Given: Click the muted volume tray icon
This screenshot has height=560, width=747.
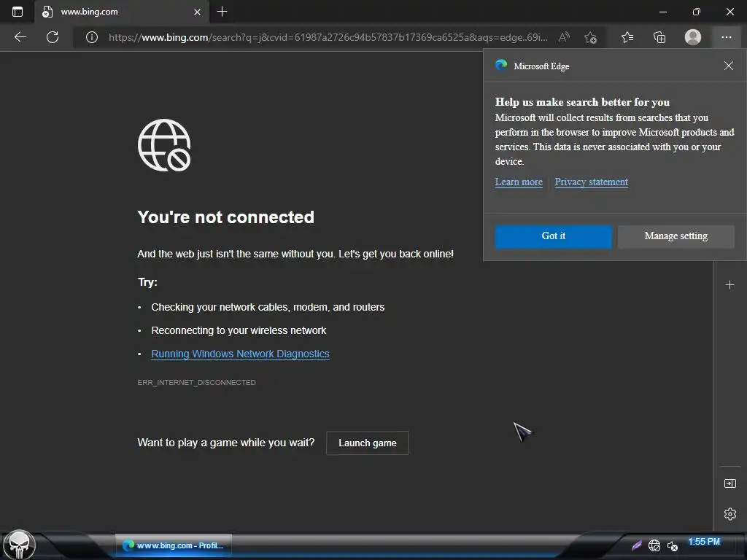Looking at the screenshot, I should click(x=672, y=545).
